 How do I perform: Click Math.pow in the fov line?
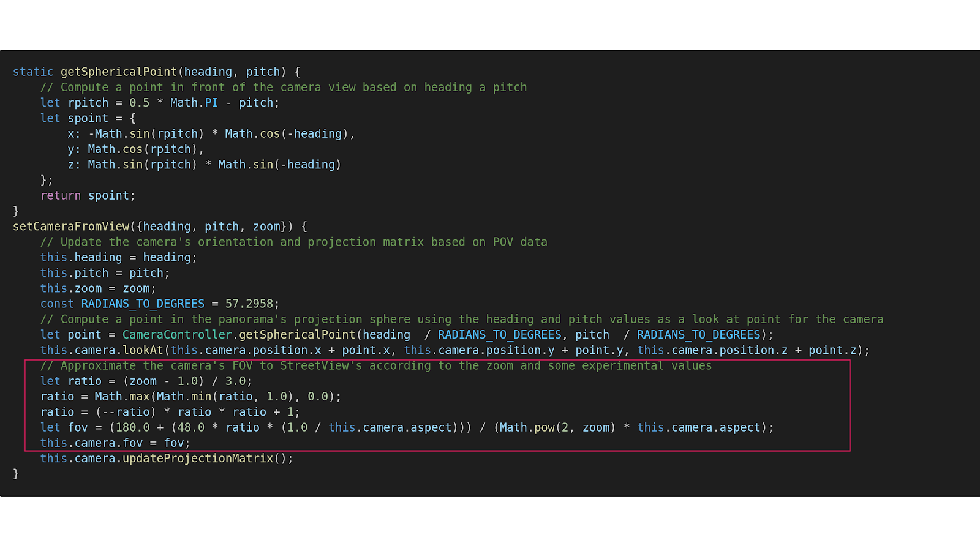click(526, 427)
